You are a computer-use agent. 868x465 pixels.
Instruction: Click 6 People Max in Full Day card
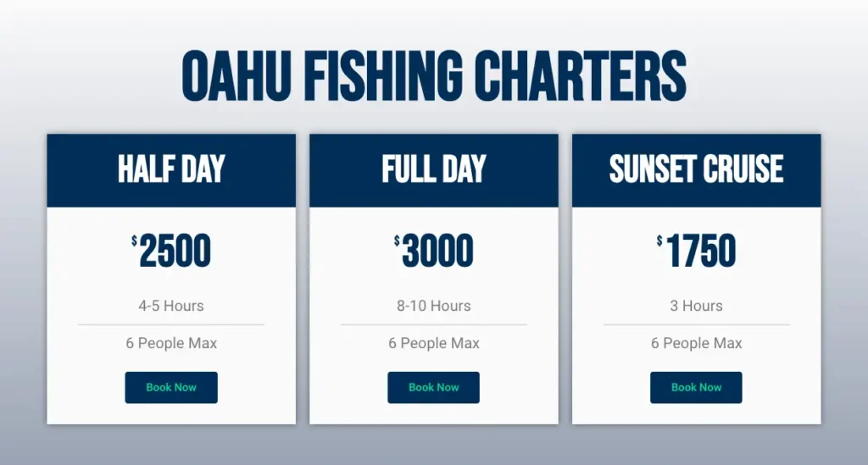(x=433, y=343)
